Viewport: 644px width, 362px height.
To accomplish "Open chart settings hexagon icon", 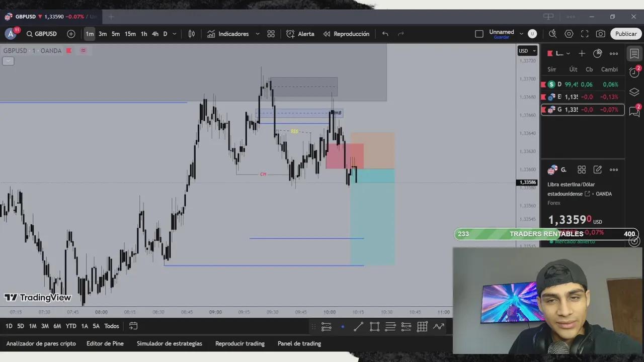I will coord(569,34).
